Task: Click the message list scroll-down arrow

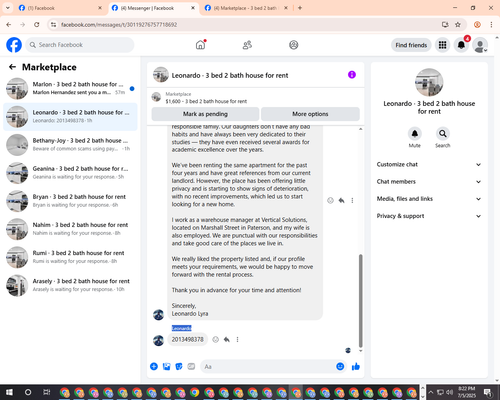Action: (x=360, y=351)
